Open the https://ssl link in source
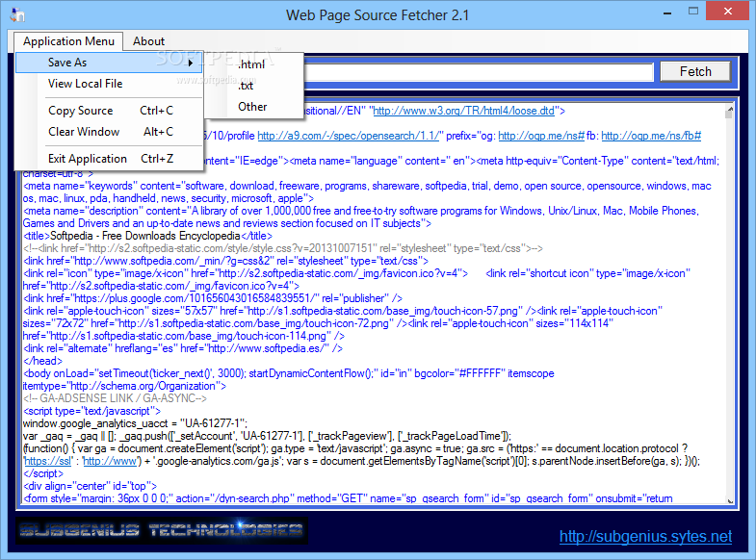Viewport: 756px width, 560px height. 48,461
